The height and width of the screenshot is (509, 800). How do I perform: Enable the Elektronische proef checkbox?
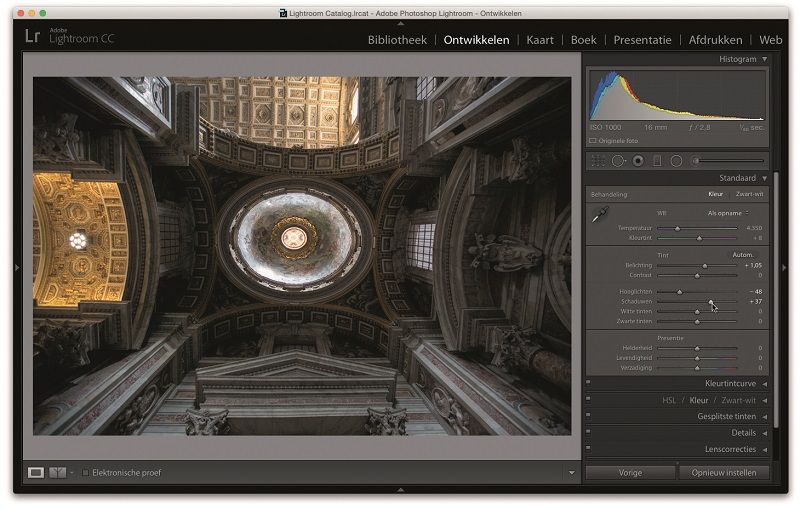(85, 472)
